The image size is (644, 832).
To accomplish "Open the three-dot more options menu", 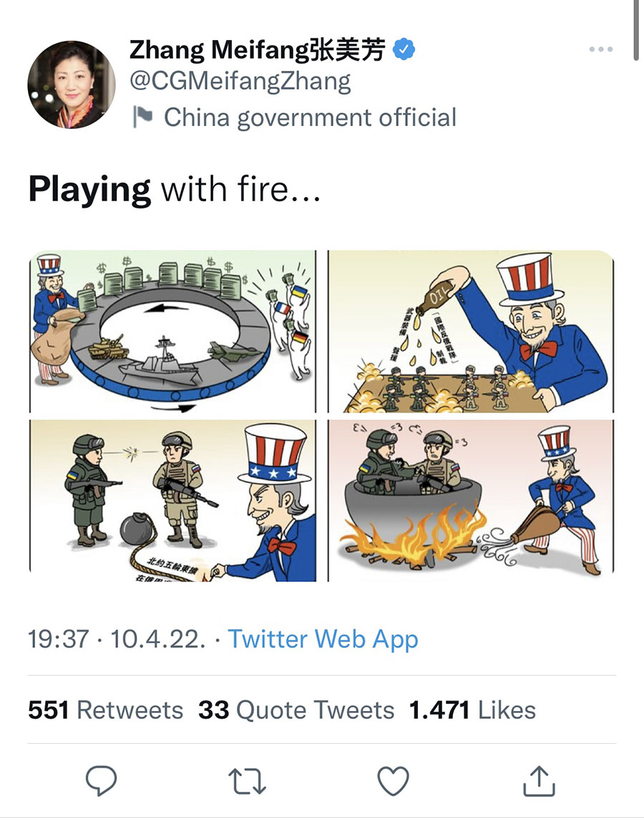I will point(600,49).
